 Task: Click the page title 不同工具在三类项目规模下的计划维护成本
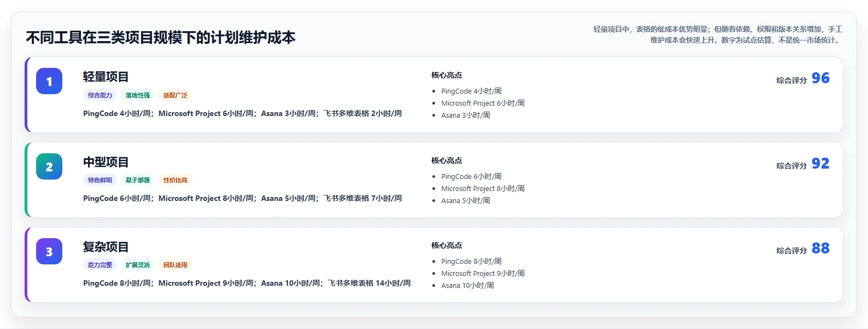(161, 37)
